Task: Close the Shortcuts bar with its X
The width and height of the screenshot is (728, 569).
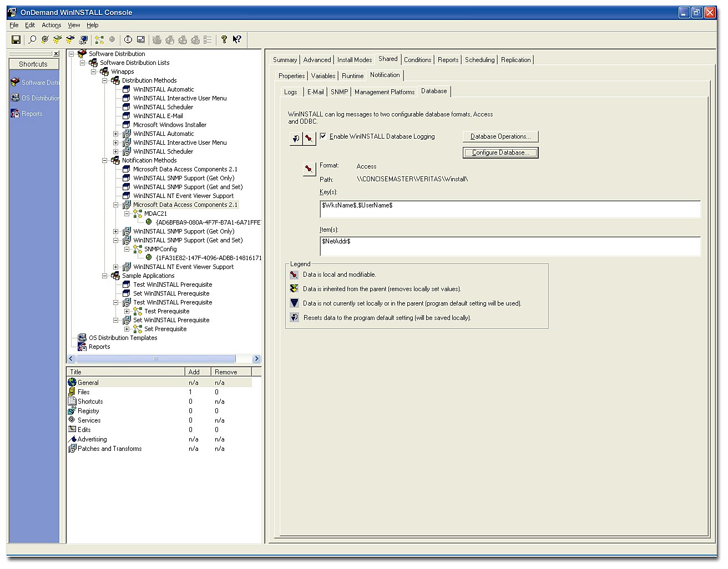Action: coord(56,53)
